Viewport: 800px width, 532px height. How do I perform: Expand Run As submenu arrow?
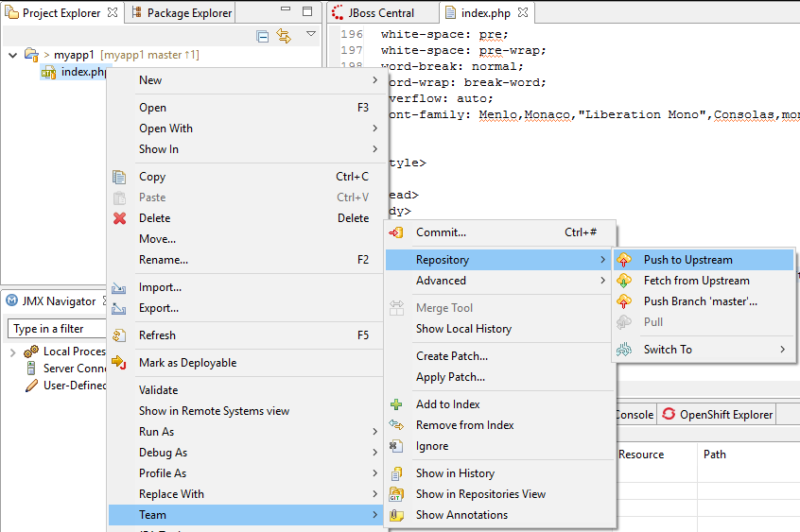pos(375,432)
